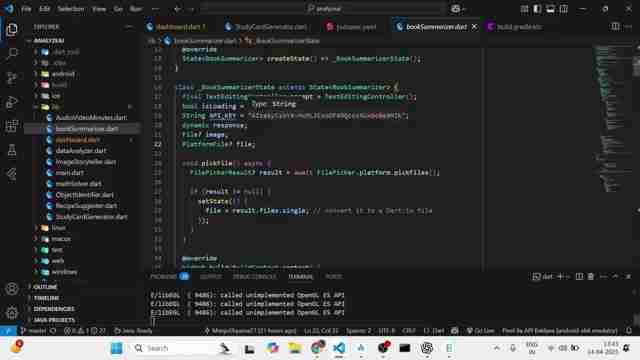640x360 pixels.
Task: Toggle primary side bar layout icon
Action: point(537,9)
